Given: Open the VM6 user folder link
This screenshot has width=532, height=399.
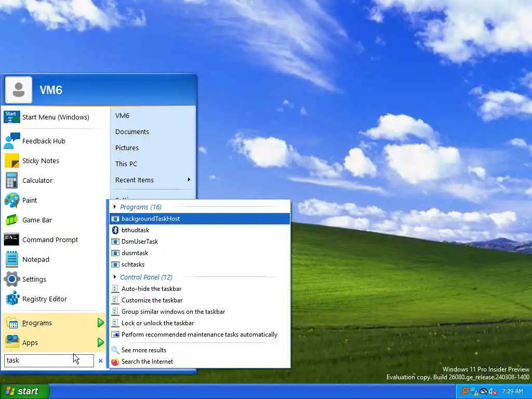Looking at the screenshot, I should 122,116.
